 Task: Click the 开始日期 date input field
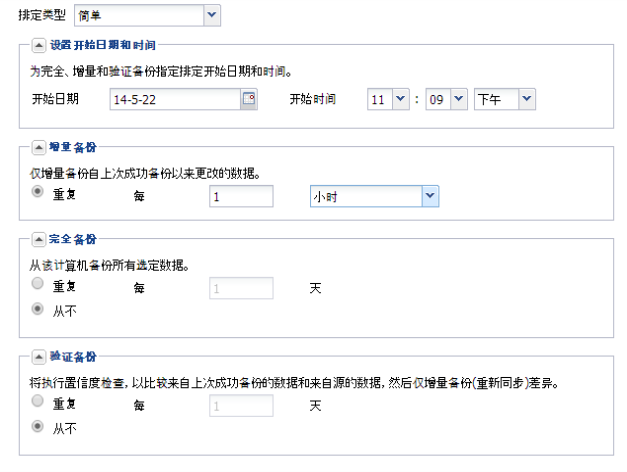(174, 98)
